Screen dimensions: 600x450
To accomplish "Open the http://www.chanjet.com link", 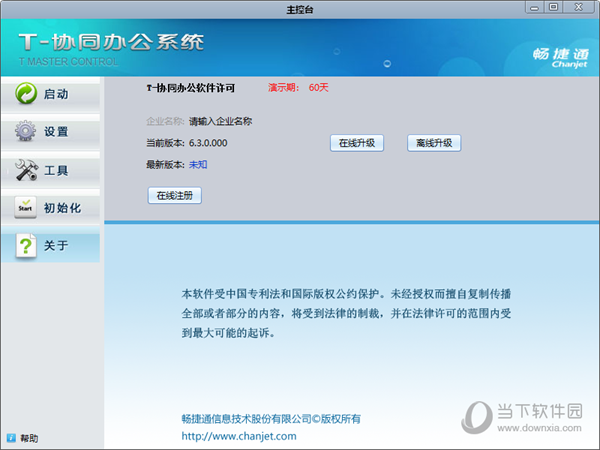I will click(x=239, y=436).
